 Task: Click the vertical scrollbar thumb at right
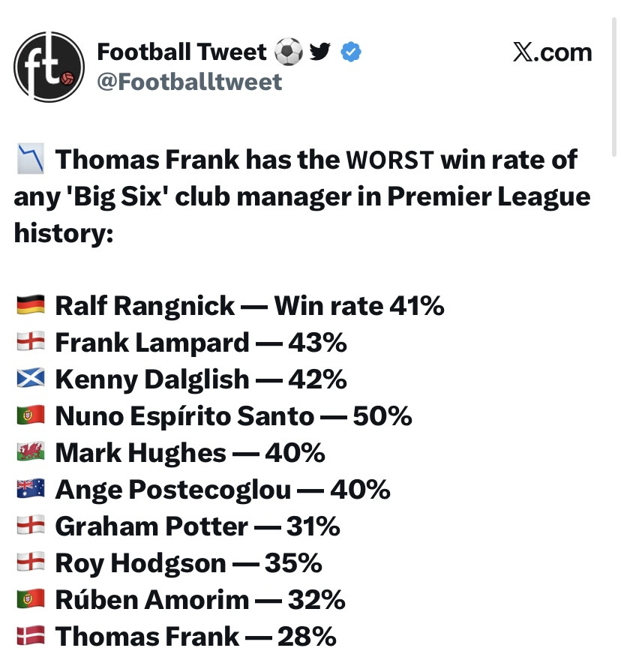[x=614, y=87]
